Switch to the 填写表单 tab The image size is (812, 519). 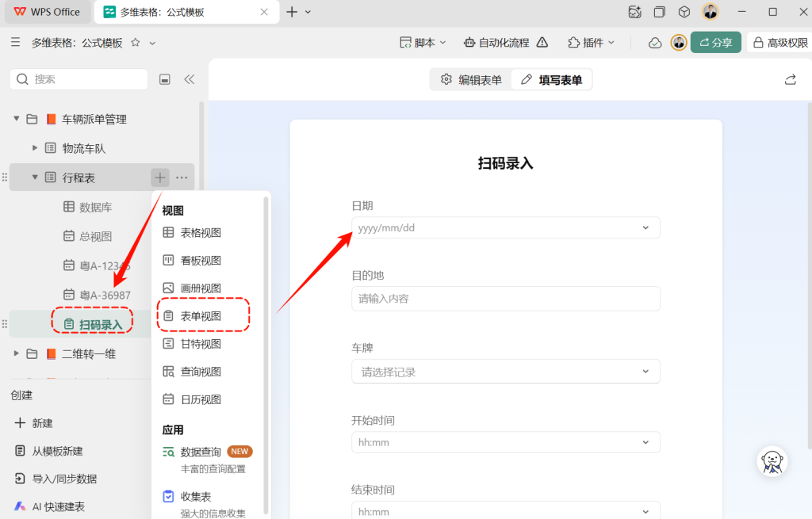pos(552,80)
